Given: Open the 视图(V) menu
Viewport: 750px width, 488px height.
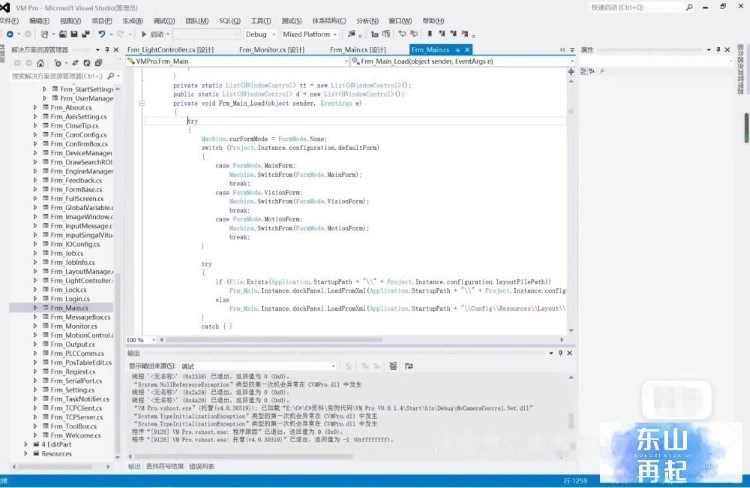Looking at the screenshot, I should [70, 21].
